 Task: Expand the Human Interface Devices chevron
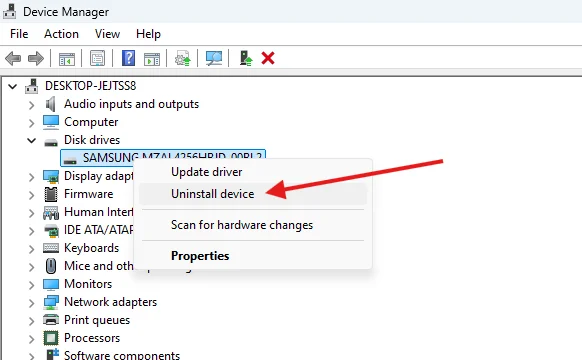(32, 213)
